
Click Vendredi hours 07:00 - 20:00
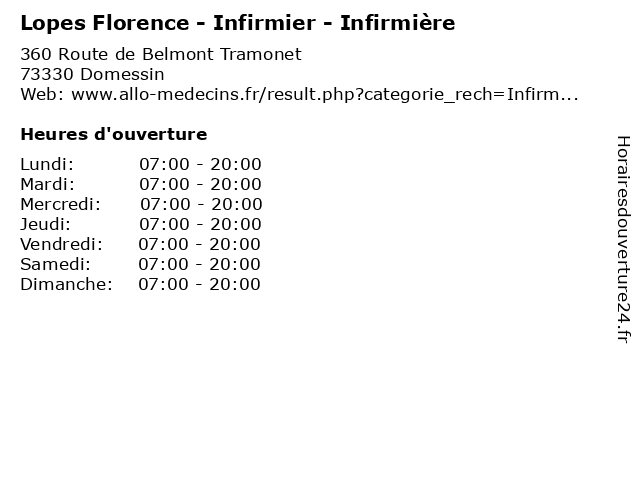pyautogui.click(x=199, y=244)
